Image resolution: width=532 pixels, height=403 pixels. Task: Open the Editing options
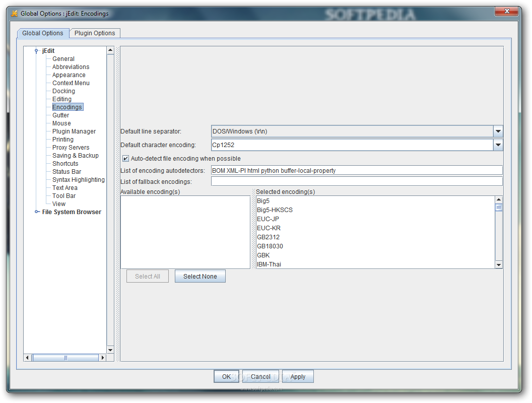62,99
